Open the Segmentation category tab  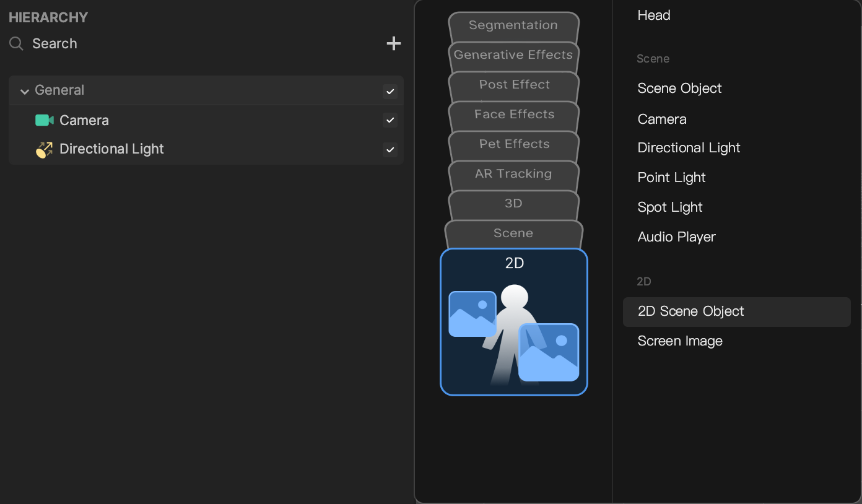click(x=513, y=25)
